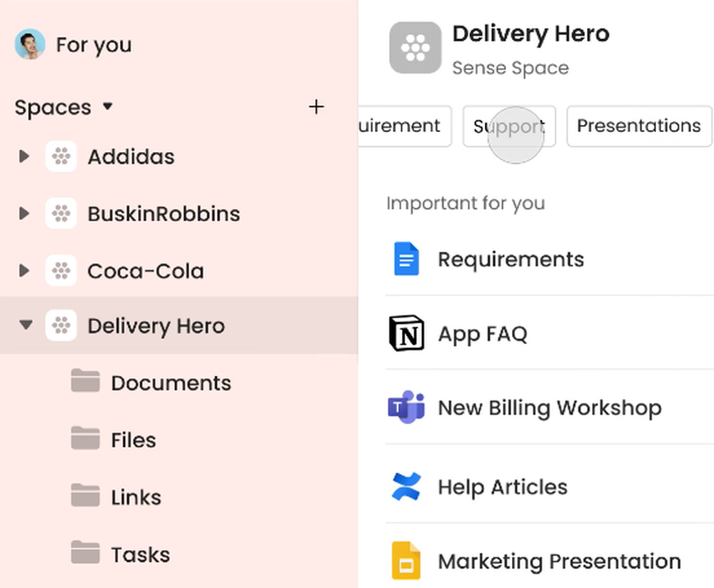Click the user avatar beside For you
The image size is (714, 588).
[x=29, y=45]
